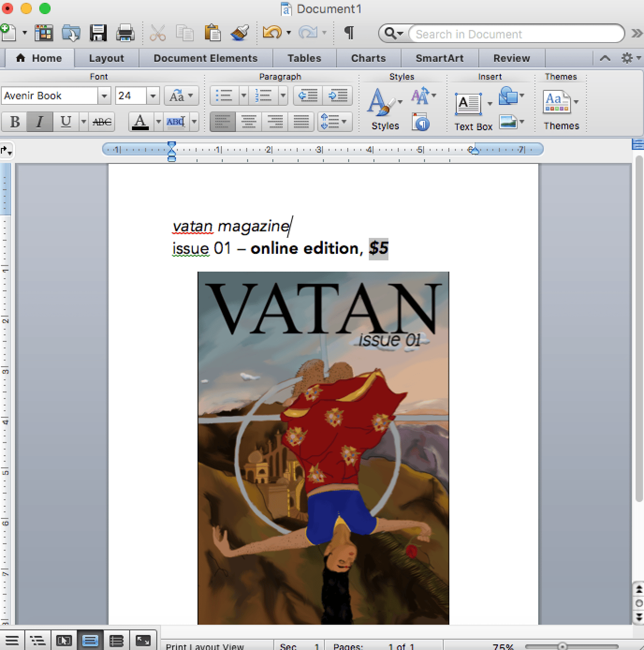
Task: Open the font size dropdown
Action: (x=153, y=96)
